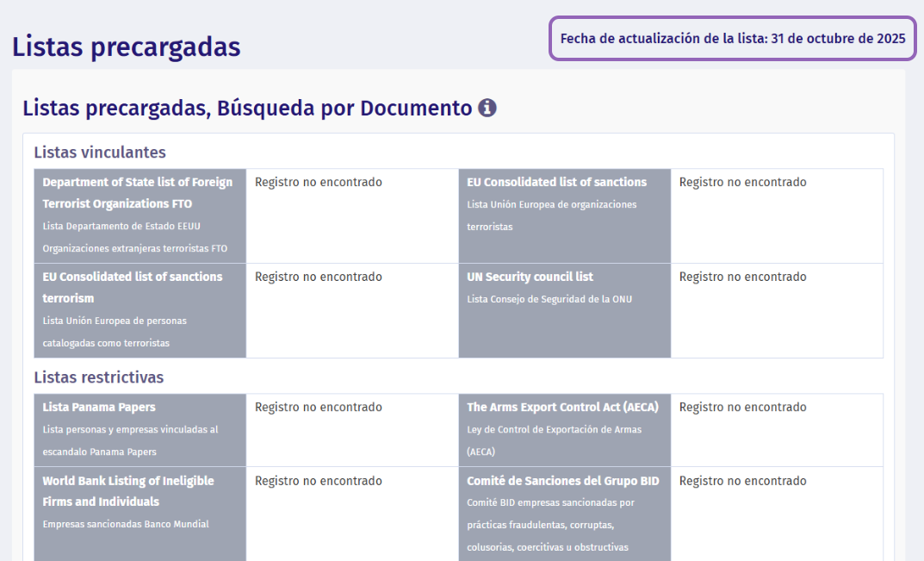Select 'EU Consolidated list of sanctions' organizations cell

point(565,216)
